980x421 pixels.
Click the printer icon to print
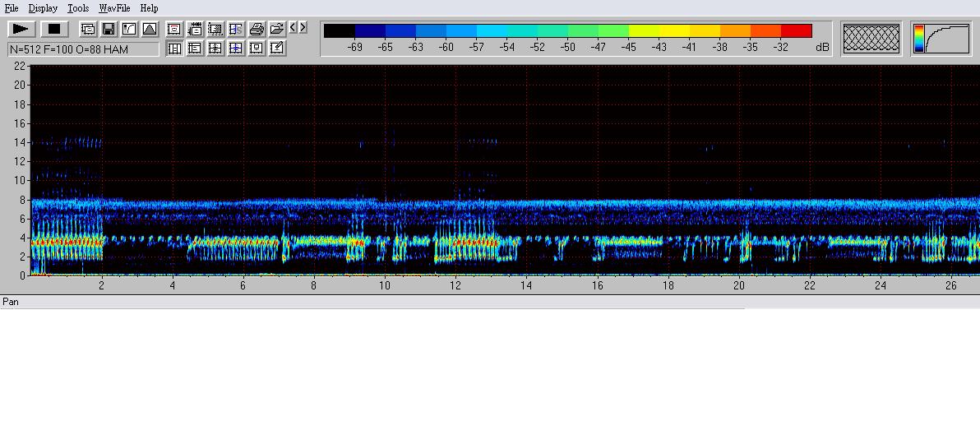pos(257,29)
